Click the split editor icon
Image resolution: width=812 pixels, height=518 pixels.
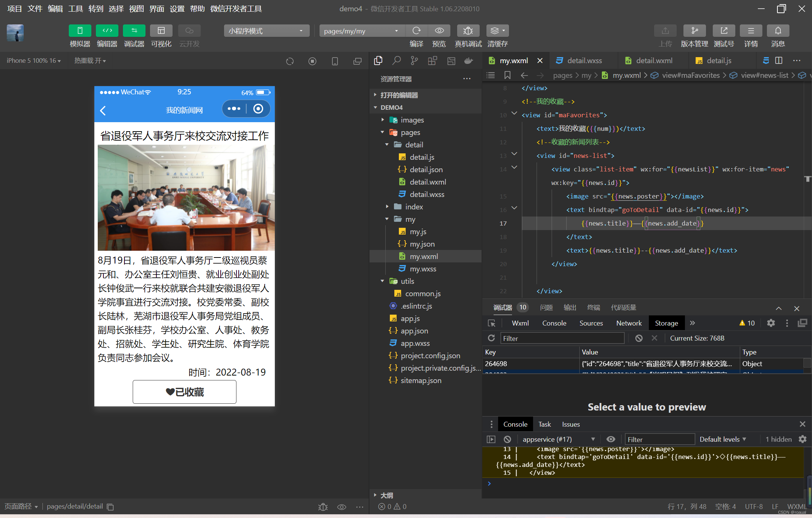pos(779,61)
